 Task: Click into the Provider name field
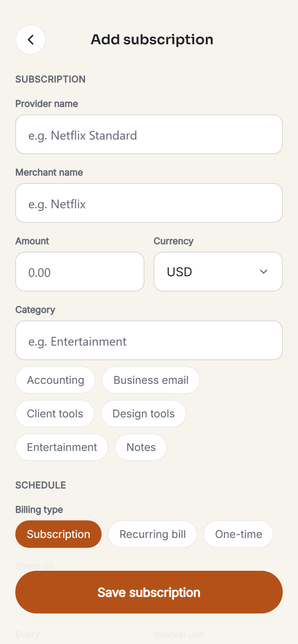(149, 134)
